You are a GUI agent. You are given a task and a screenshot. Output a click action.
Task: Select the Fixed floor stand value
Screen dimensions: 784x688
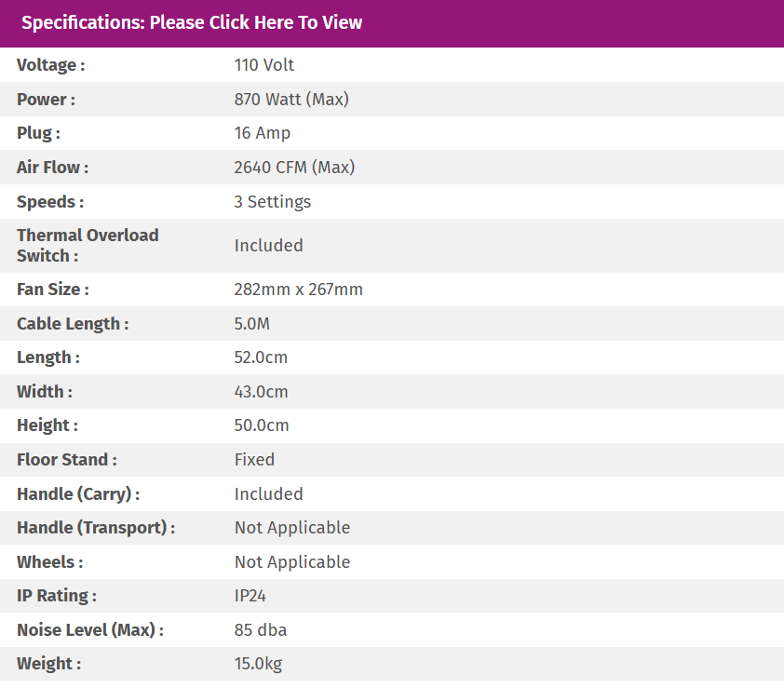point(255,460)
